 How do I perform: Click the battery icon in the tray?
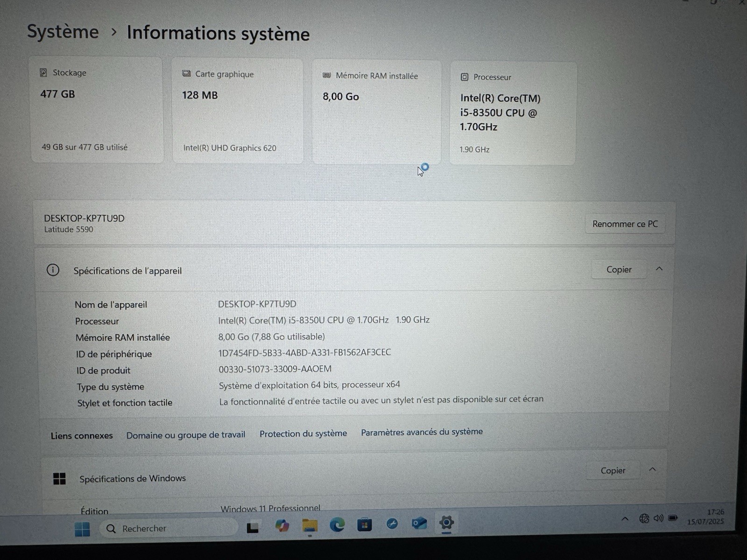(x=673, y=518)
